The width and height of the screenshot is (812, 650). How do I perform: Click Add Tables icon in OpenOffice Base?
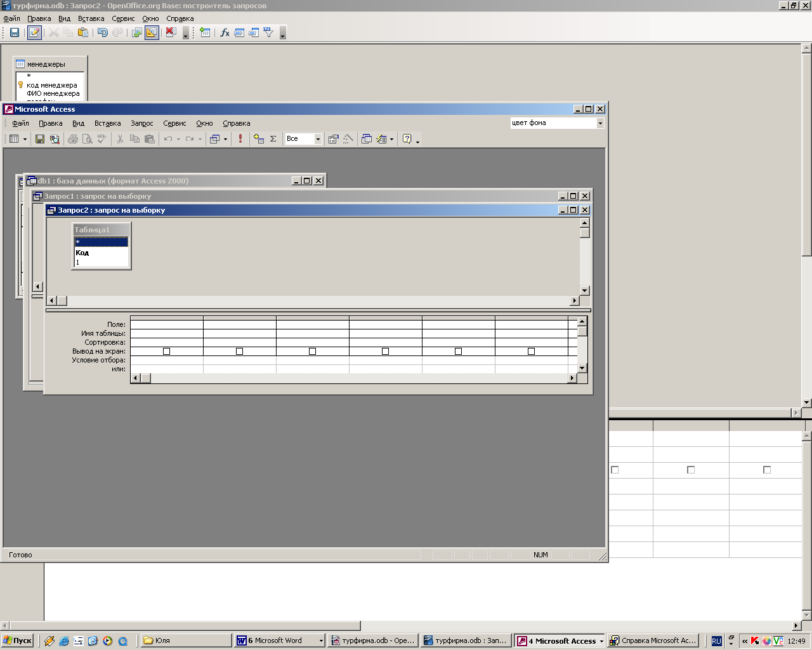(x=205, y=32)
